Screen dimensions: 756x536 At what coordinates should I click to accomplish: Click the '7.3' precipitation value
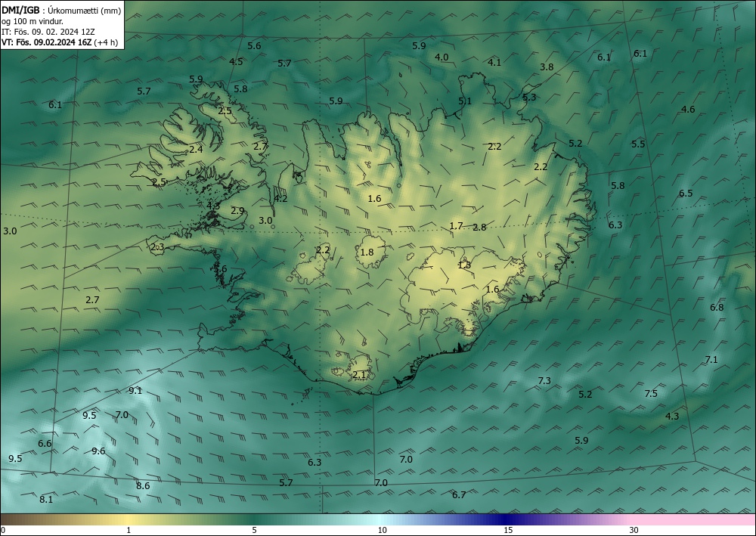click(x=544, y=381)
